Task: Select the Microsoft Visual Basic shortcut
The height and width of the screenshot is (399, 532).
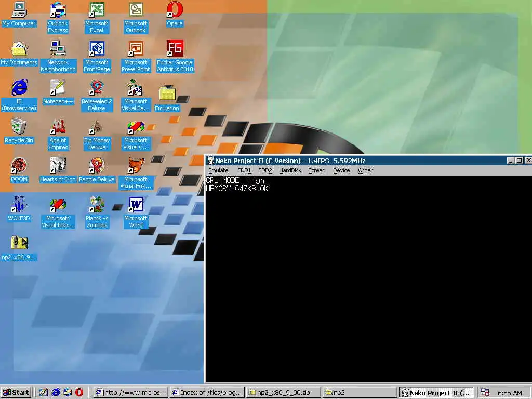Action: (136, 96)
